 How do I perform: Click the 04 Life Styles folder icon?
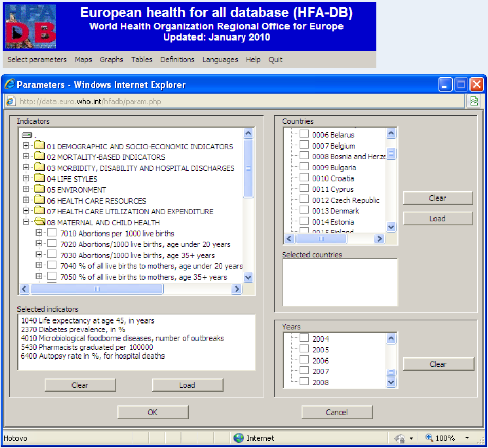point(40,178)
